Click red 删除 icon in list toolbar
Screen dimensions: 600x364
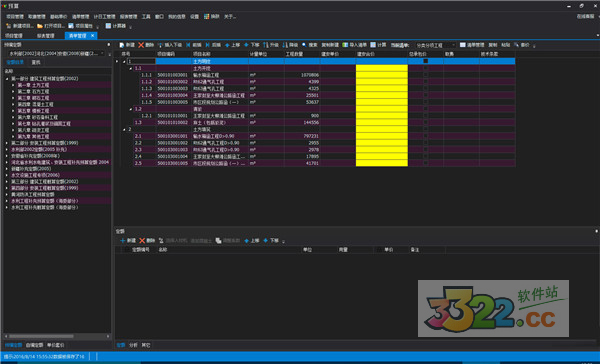coord(141,45)
